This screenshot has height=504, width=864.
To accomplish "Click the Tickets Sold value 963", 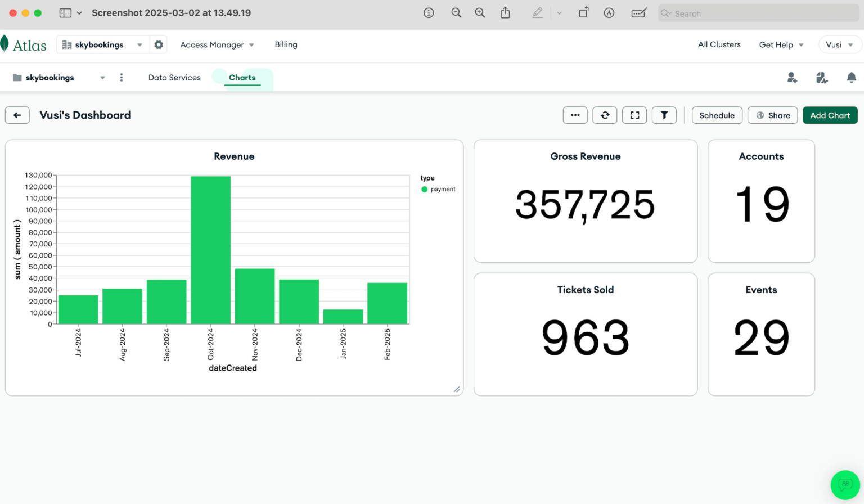I will (x=586, y=337).
